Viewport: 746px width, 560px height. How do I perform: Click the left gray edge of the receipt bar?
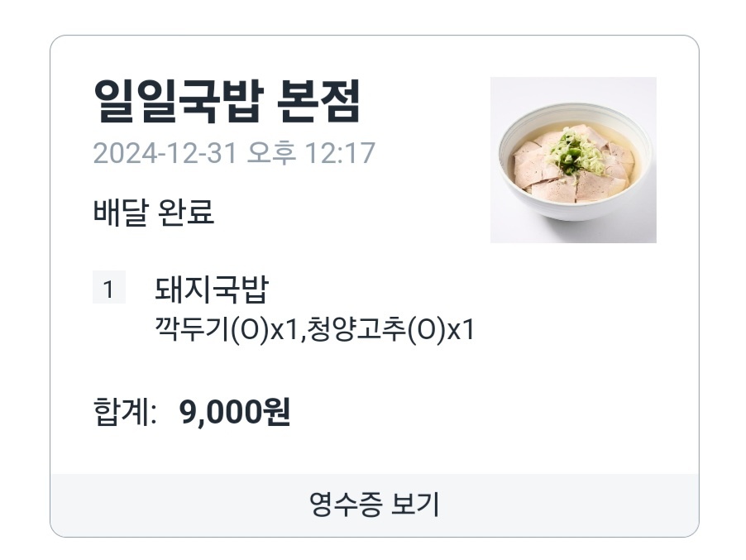pyautogui.click(x=74, y=504)
